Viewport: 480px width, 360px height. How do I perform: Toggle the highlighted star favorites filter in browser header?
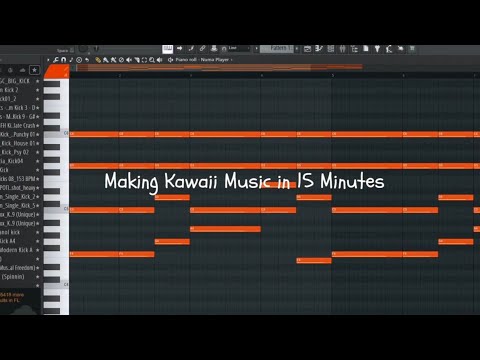(x=34, y=70)
